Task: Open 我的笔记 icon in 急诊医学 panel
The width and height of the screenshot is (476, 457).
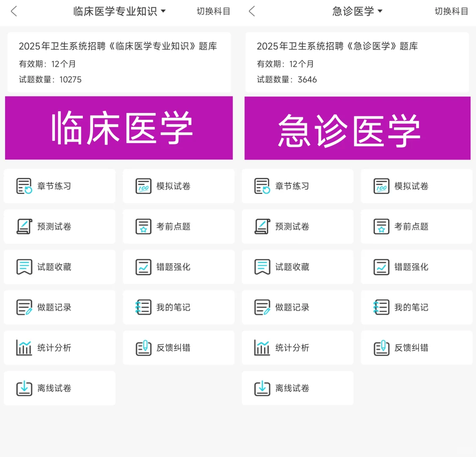Action: [x=381, y=307]
